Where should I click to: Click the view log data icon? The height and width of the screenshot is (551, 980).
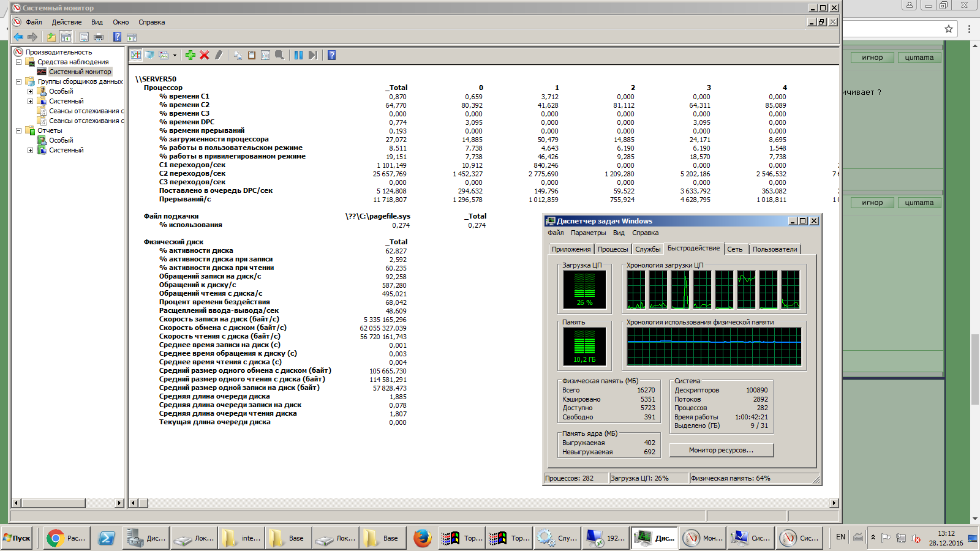tap(149, 55)
